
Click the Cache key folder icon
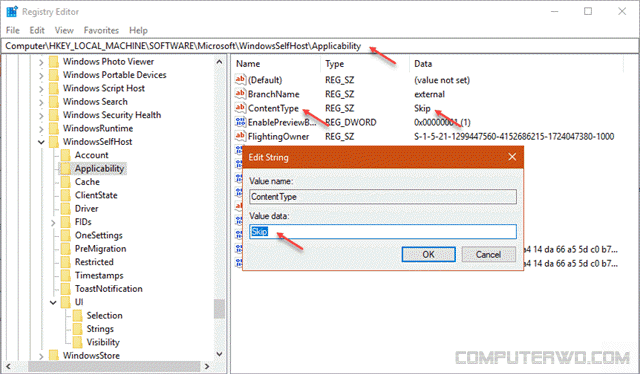coord(66,182)
